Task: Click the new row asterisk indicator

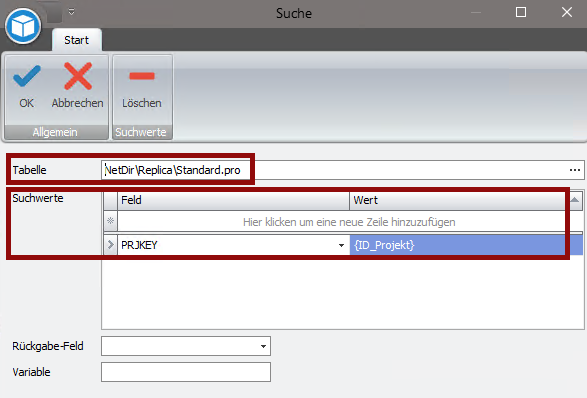Action: [110, 221]
